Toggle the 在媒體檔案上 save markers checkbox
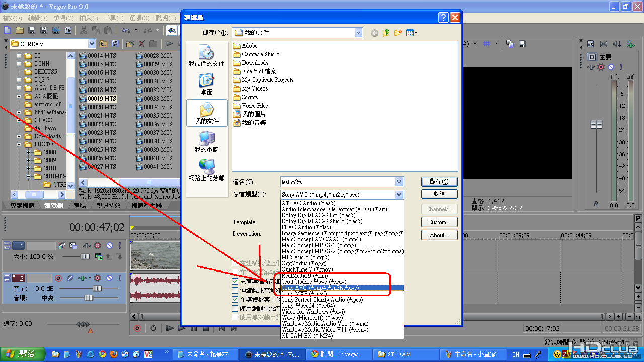 [235, 300]
